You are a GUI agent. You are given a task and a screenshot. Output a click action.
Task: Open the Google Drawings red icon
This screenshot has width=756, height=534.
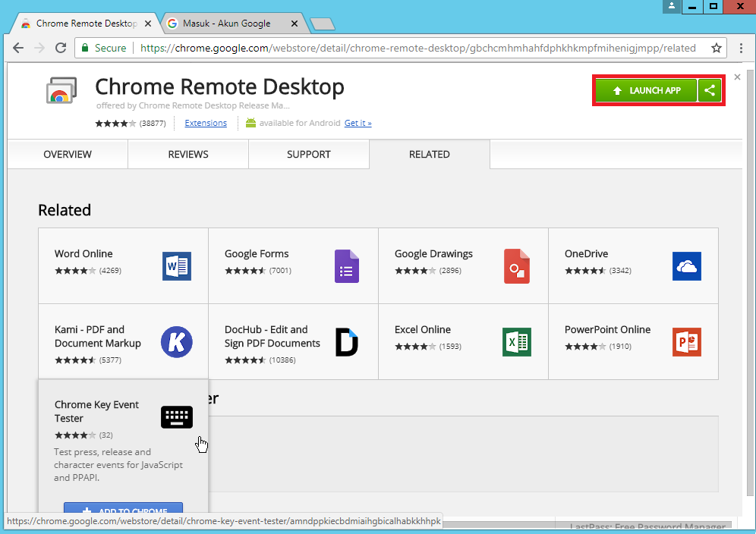pyautogui.click(x=517, y=266)
